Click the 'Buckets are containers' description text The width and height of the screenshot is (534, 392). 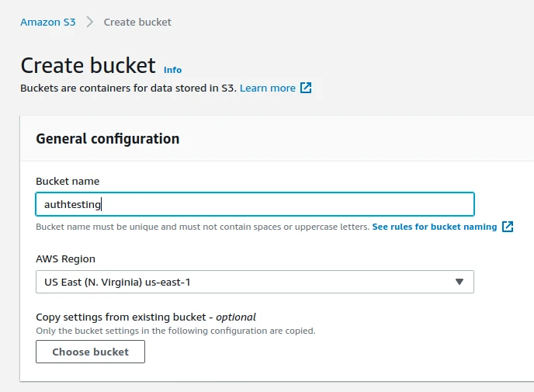click(128, 88)
